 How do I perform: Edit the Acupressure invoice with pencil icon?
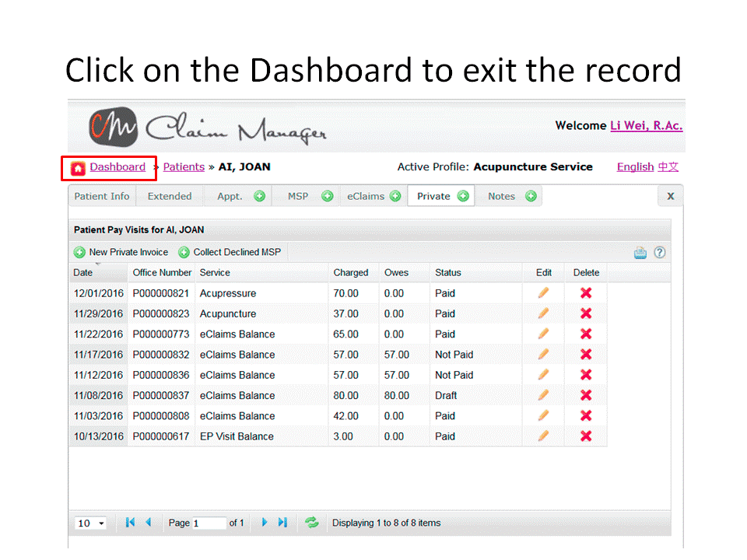543,293
